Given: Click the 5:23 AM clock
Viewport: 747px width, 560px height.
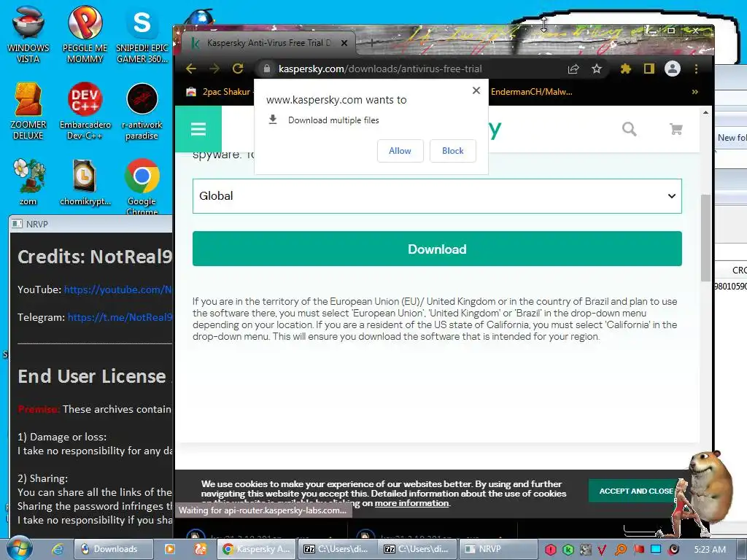Looking at the screenshot, I should (710, 550).
